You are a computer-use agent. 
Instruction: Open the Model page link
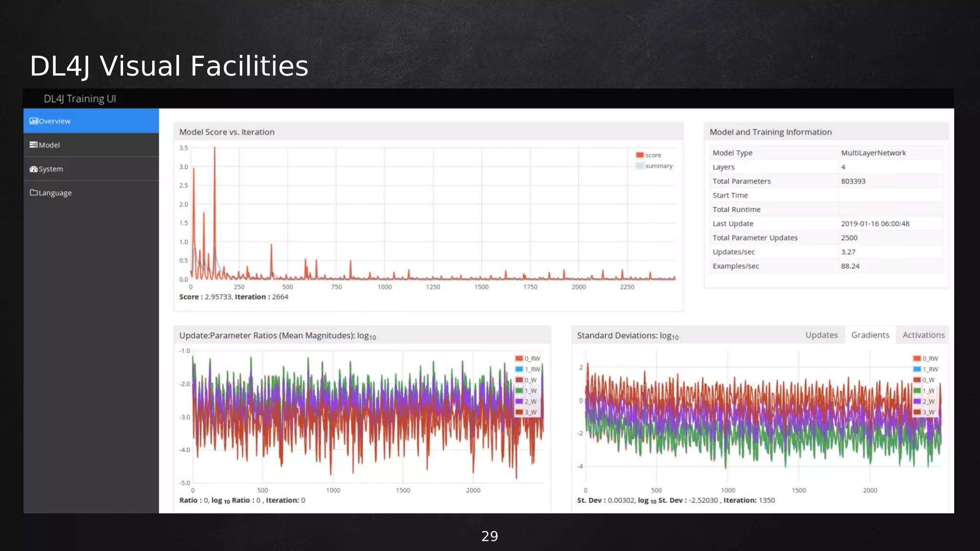tap(49, 145)
